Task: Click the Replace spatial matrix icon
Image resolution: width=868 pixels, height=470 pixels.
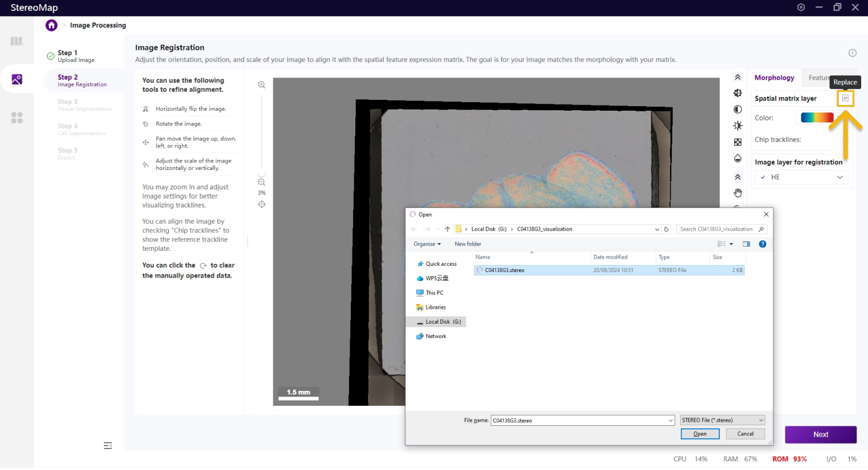Action: (x=845, y=99)
